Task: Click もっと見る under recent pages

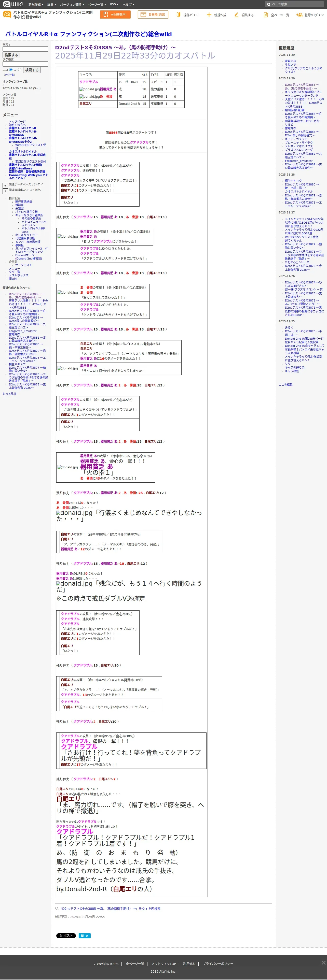Action: [x=9, y=394]
